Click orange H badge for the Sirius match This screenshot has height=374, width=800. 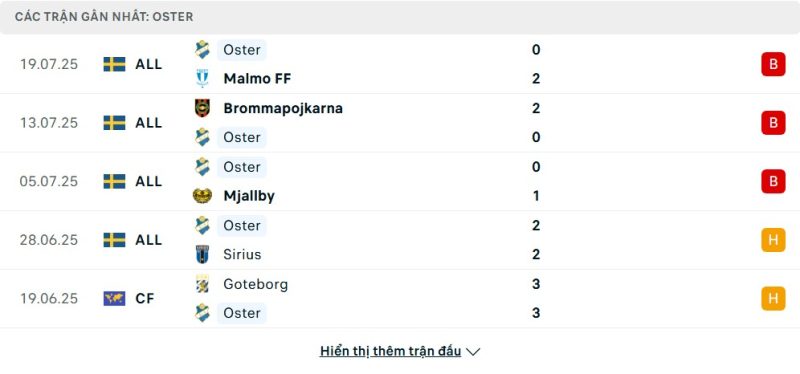(x=773, y=240)
